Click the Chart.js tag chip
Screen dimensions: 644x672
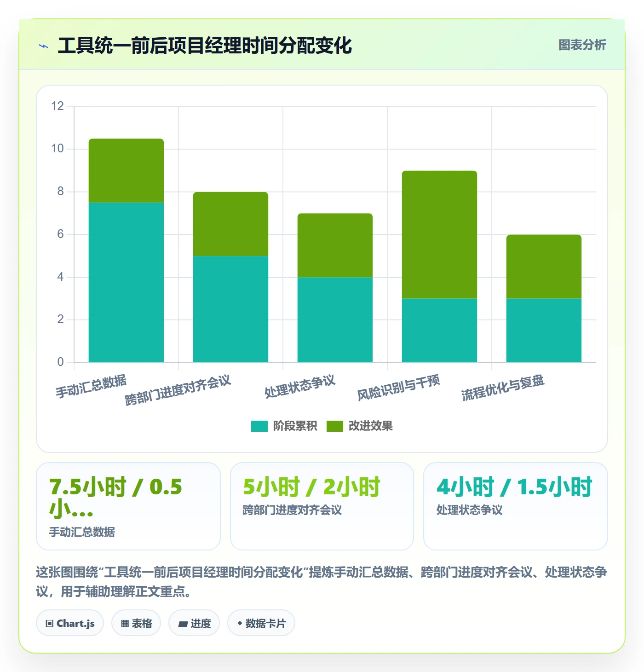[70, 623]
